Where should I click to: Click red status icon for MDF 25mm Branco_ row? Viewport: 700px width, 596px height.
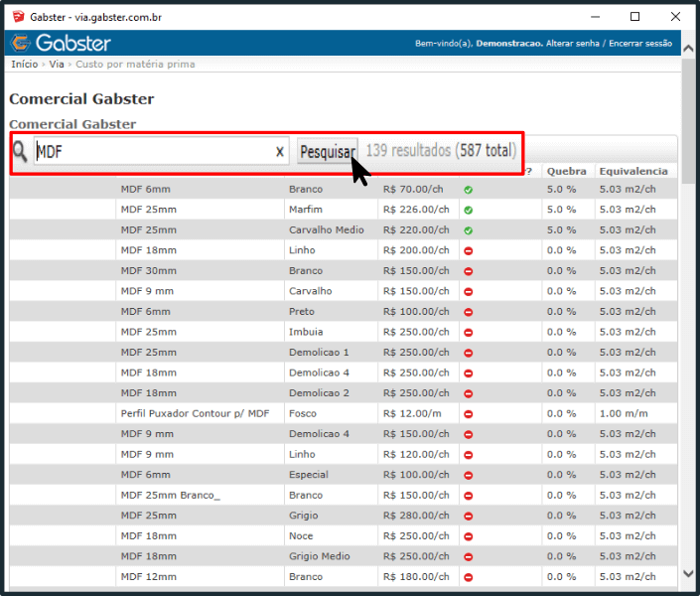[468, 496]
